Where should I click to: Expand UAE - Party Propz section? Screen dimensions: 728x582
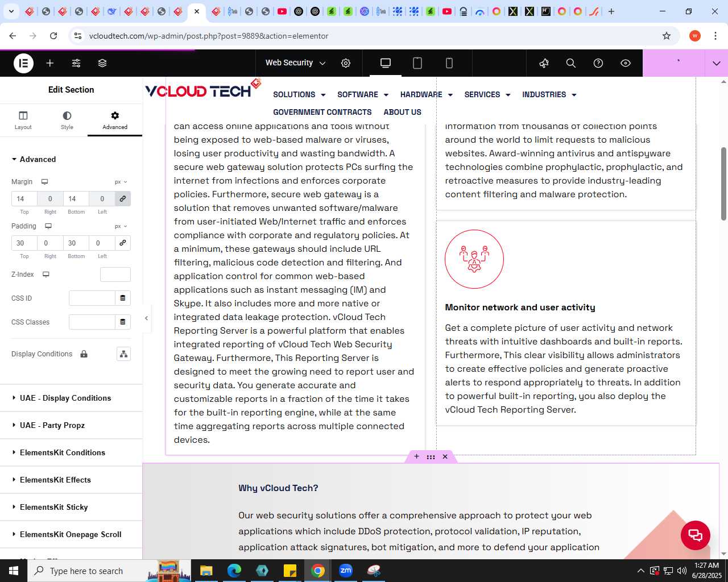pyautogui.click(x=71, y=425)
